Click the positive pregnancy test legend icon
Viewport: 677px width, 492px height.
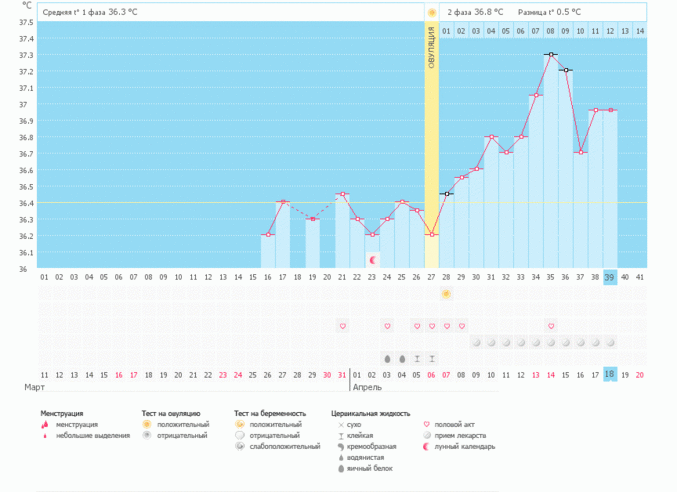239,424
